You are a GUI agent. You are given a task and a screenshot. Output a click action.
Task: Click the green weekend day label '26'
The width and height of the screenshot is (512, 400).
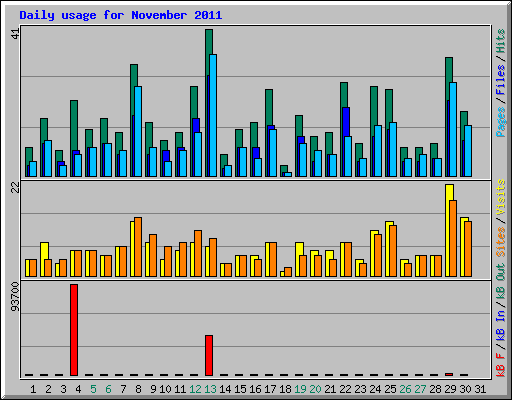click(x=405, y=389)
